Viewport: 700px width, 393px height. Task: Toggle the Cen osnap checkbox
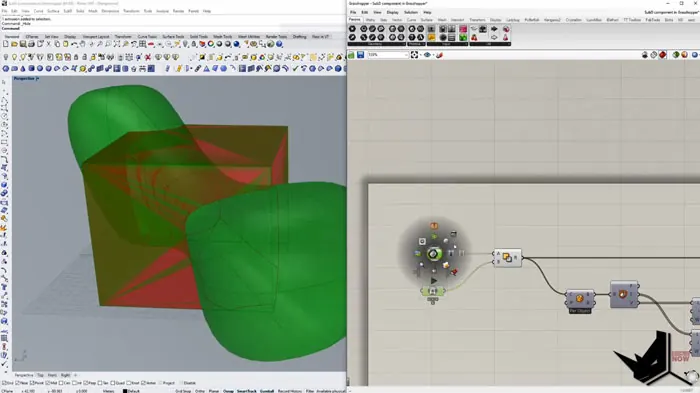[x=61, y=383]
